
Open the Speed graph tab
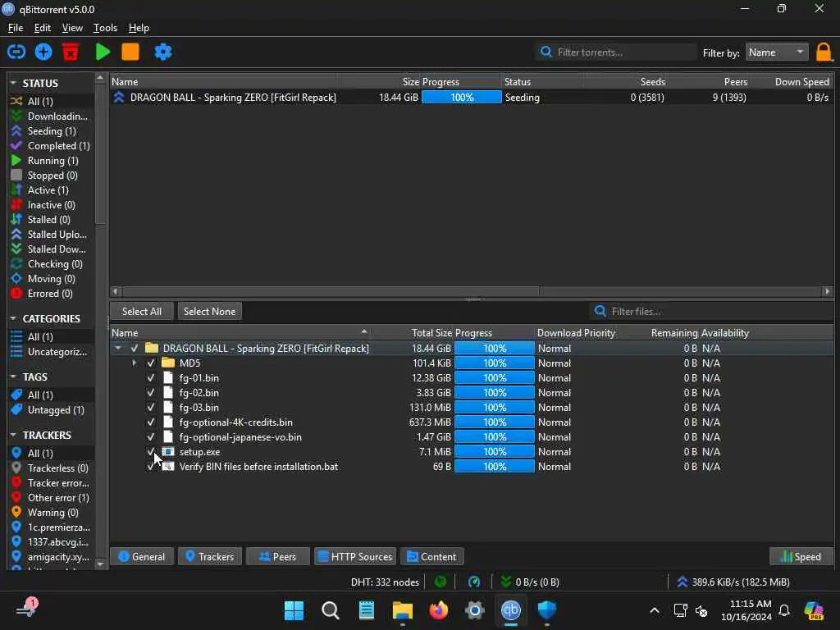[x=801, y=557]
